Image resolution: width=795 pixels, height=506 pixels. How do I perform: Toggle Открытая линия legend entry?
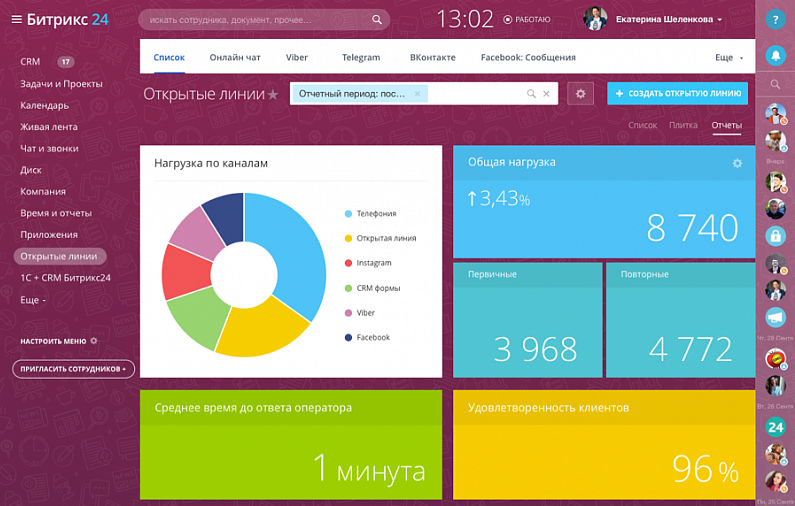click(x=380, y=238)
